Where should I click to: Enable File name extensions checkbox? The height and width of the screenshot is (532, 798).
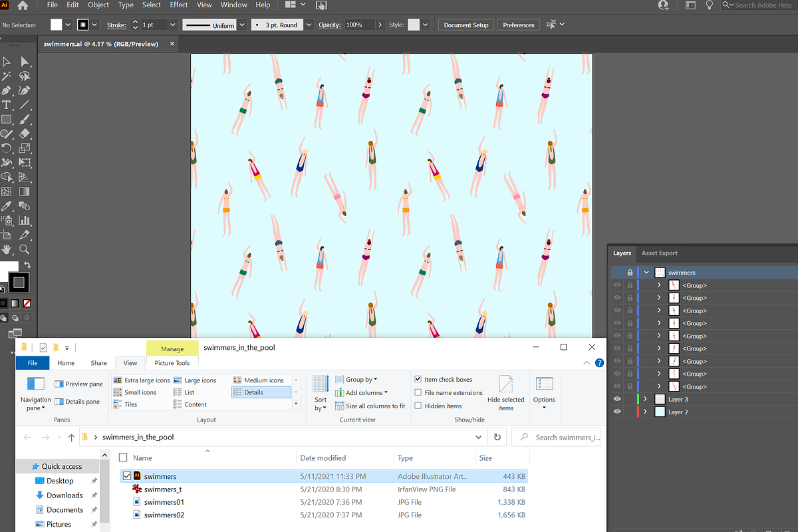point(418,393)
